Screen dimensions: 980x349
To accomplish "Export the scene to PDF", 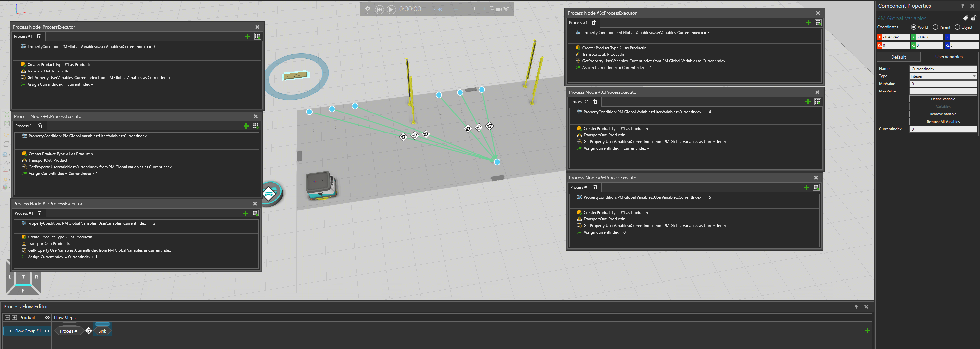I will (492, 9).
